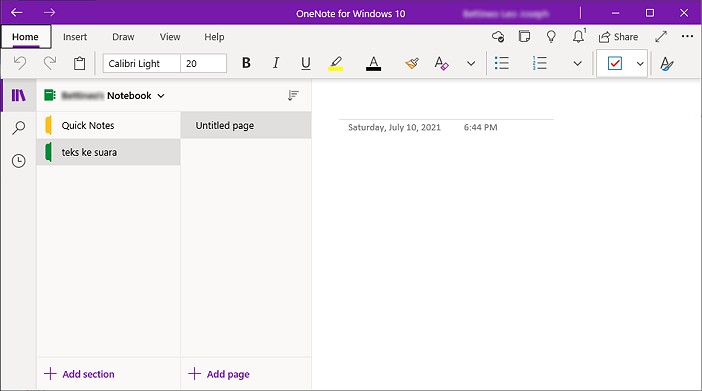Click the page time 6:44 PM
The image size is (702, 391).
480,128
